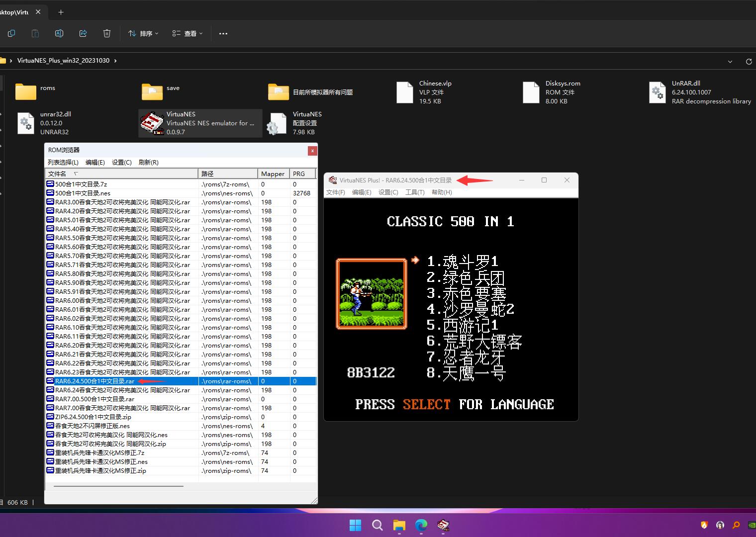Refresh the Explorer folder view

pos(749,61)
